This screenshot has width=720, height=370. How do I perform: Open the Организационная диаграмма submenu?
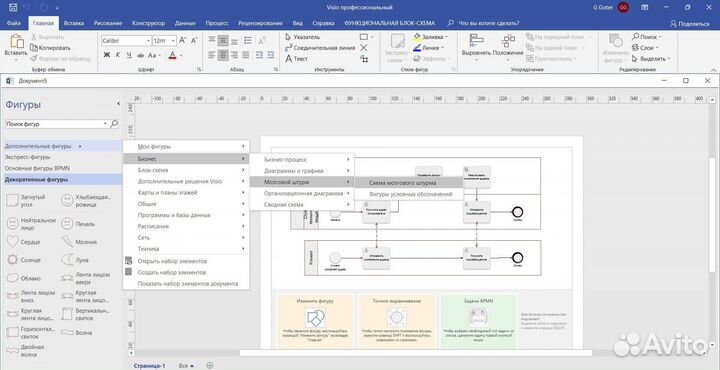coord(302,193)
